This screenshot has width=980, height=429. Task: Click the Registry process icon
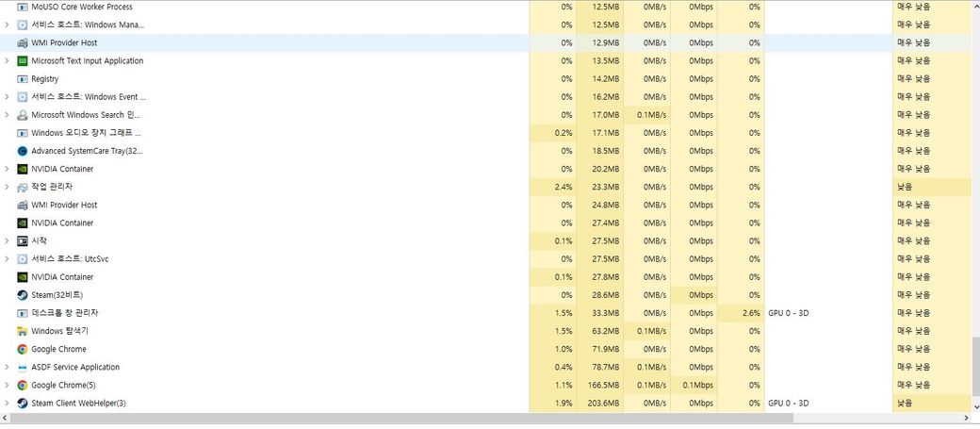click(23, 79)
